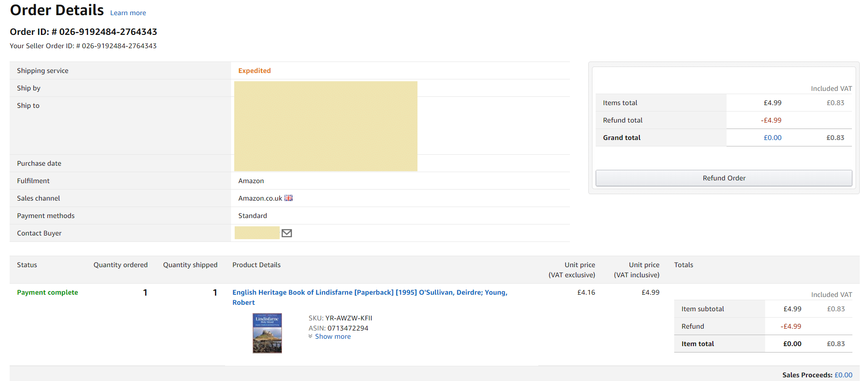Click the Sales Proceeds £0.00 amount
This screenshot has height=381, width=868.
(843, 375)
